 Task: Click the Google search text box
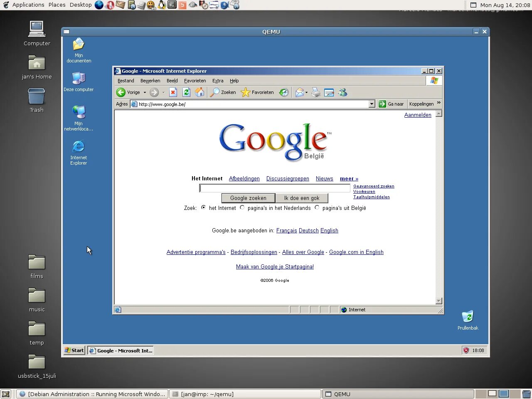pyautogui.click(x=275, y=188)
